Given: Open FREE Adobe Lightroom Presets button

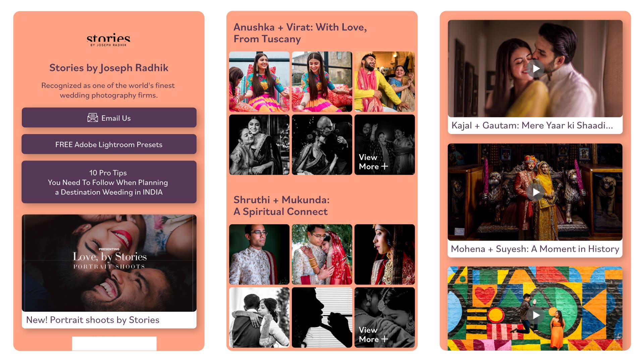Looking at the screenshot, I should click(x=109, y=144).
